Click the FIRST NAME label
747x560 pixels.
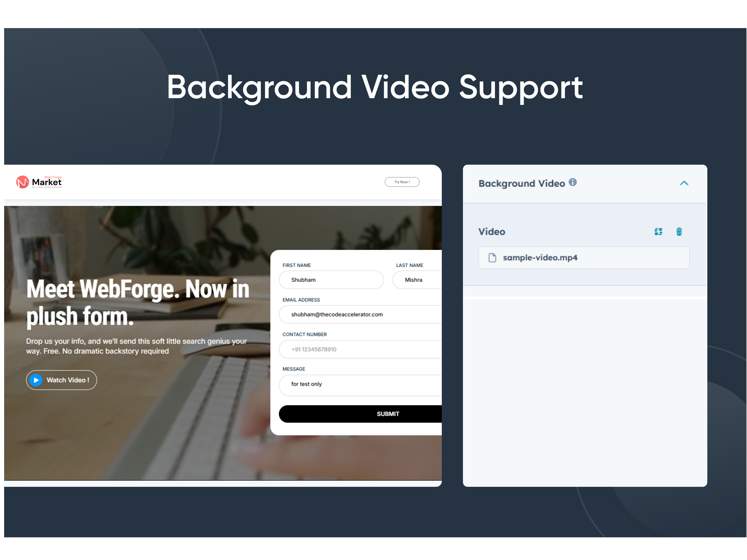coord(296,265)
